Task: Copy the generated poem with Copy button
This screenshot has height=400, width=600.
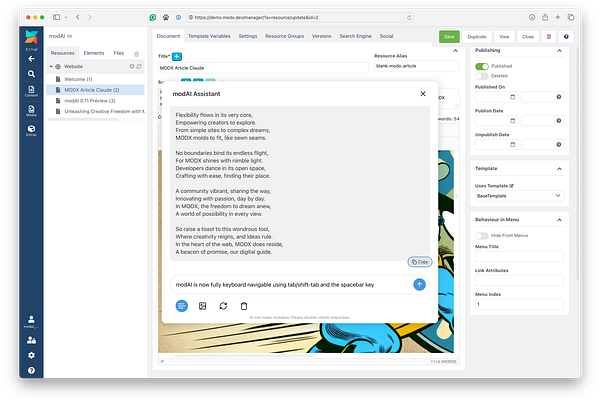Action: pyautogui.click(x=420, y=262)
